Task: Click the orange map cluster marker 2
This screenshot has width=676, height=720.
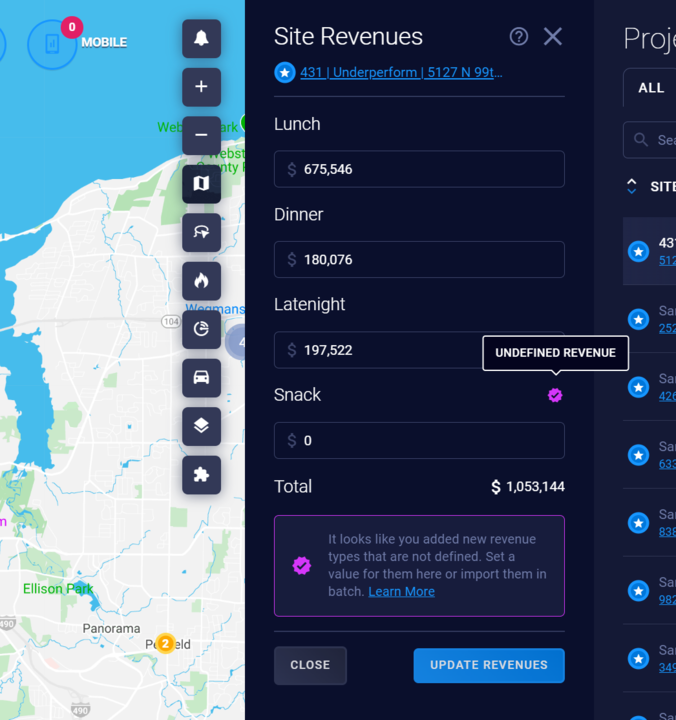Action: click(x=165, y=643)
